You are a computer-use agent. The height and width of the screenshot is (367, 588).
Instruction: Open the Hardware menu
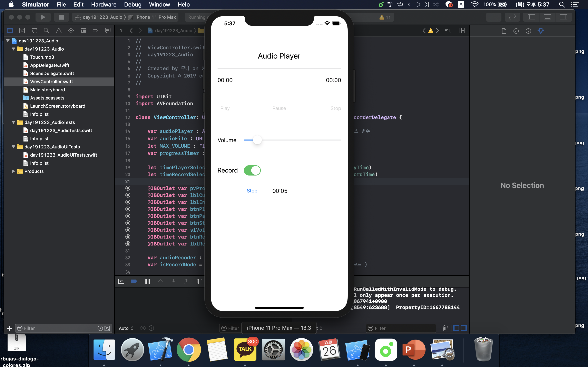point(104,4)
